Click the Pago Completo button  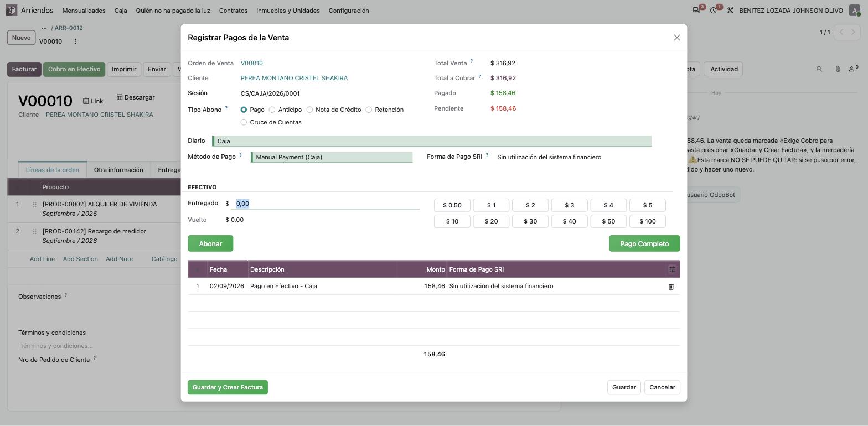coord(644,243)
